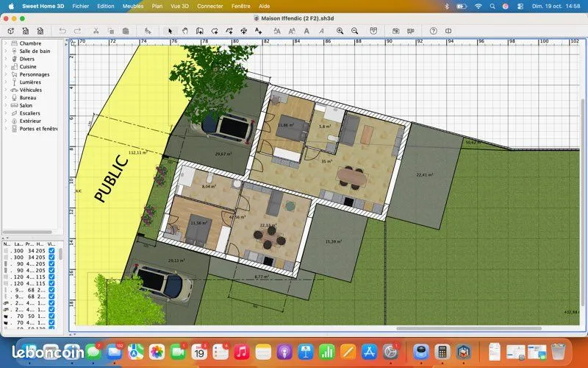Toggle italic text style icon
Screen dimensions: 588x368
click(321, 31)
